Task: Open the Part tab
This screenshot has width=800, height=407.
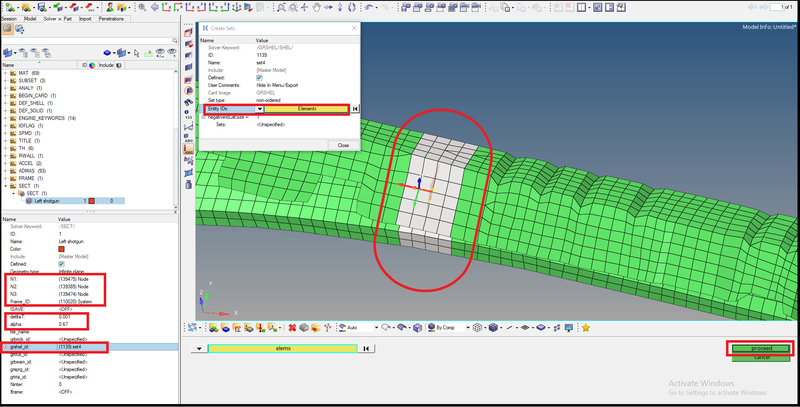Action: click(x=67, y=18)
